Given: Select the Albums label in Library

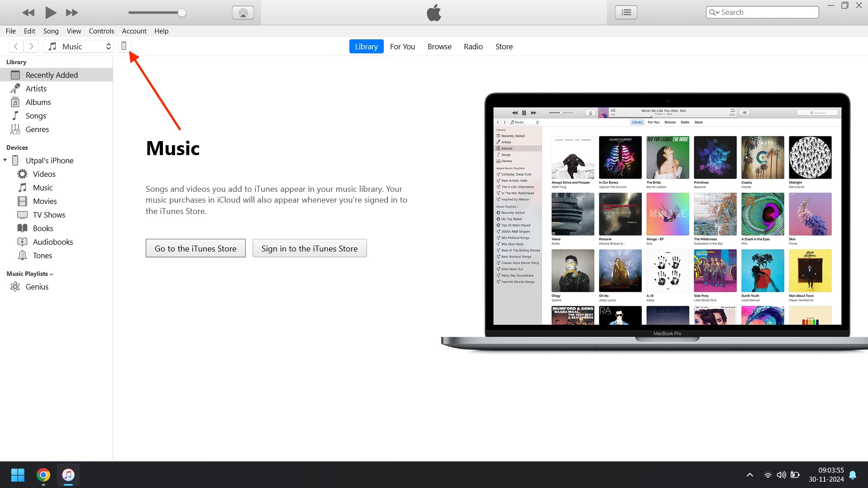Looking at the screenshot, I should 38,102.
